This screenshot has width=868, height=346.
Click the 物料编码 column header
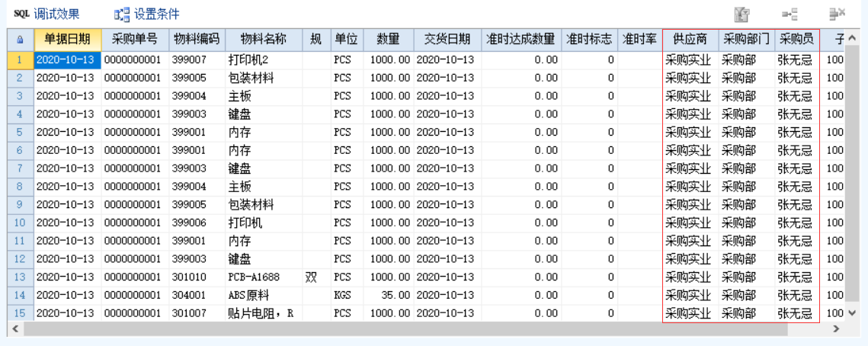tap(197, 40)
